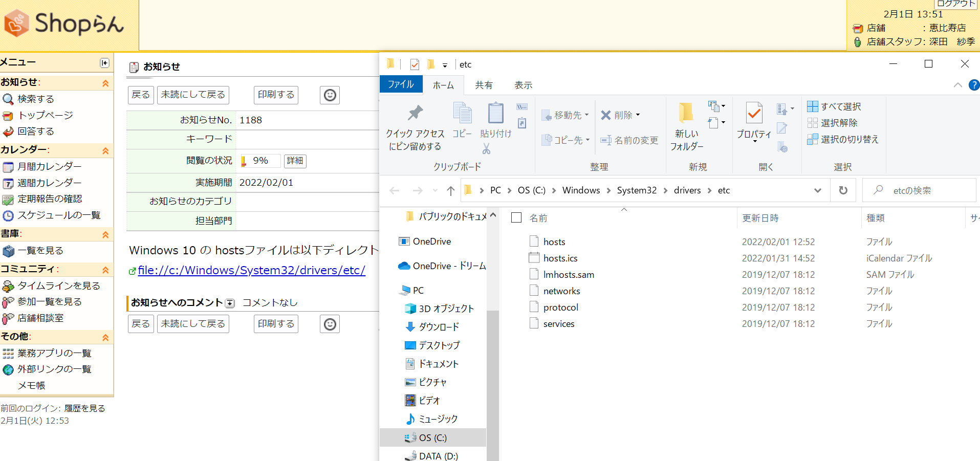Click the smiley face reaction icon
The width and height of the screenshot is (980, 461).
coord(330,95)
